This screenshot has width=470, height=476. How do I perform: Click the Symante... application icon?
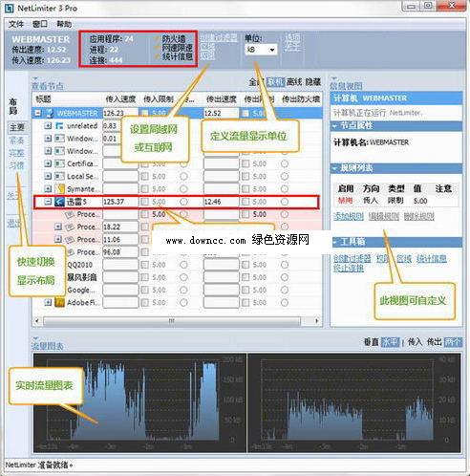tap(59, 189)
